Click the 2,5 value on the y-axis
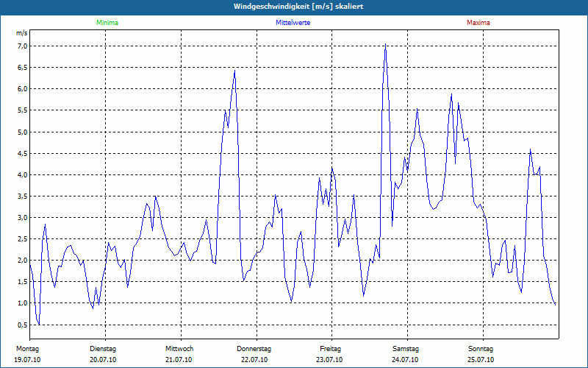588x368 pixels. (23, 239)
